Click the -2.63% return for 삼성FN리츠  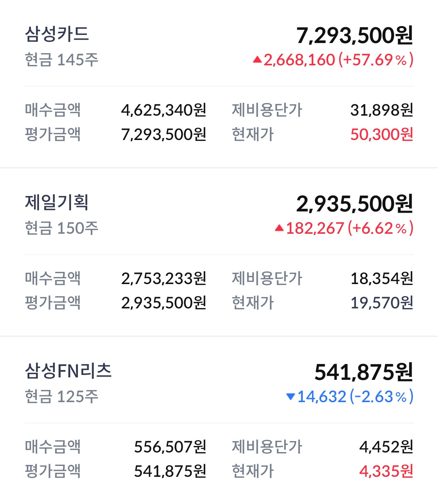[381, 397]
